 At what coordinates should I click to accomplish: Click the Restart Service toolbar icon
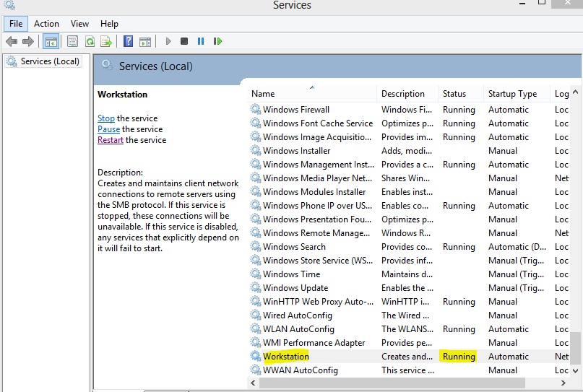coord(217,41)
